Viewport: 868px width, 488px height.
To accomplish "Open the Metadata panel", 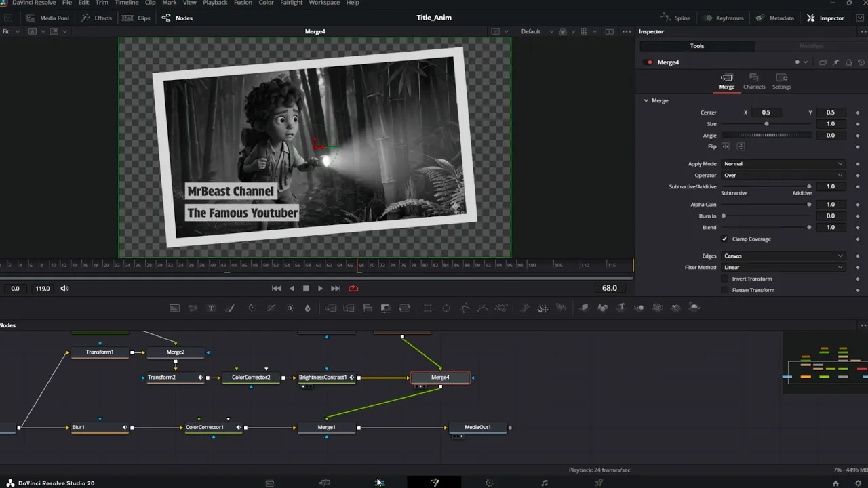I will coord(774,18).
